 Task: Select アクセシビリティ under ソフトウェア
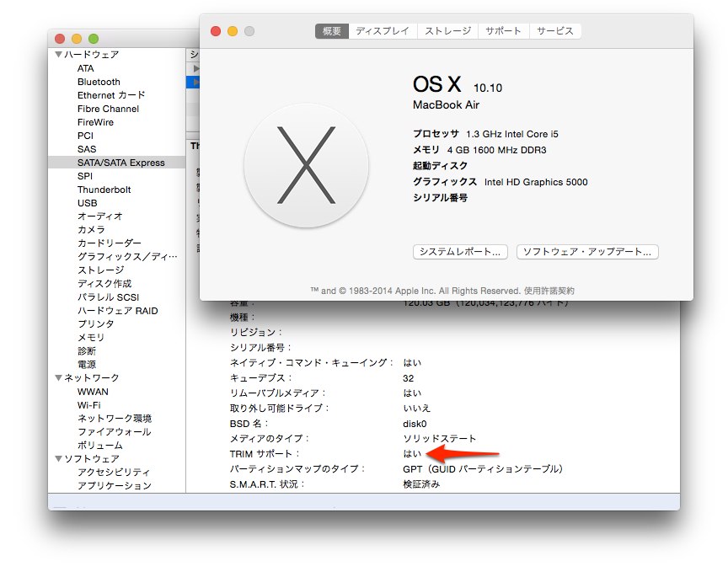click(x=114, y=472)
